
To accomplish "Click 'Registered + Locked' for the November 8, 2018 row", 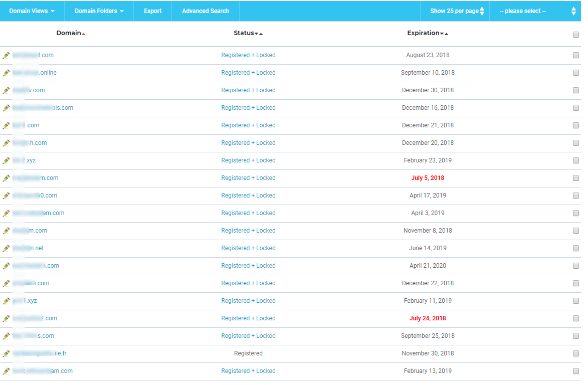I will click(248, 231).
